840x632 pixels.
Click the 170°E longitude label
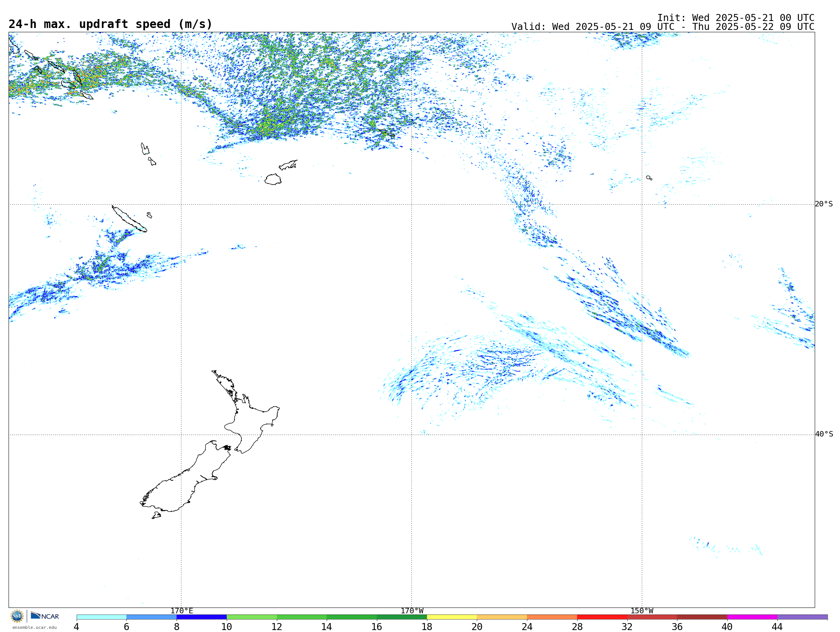tap(182, 611)
